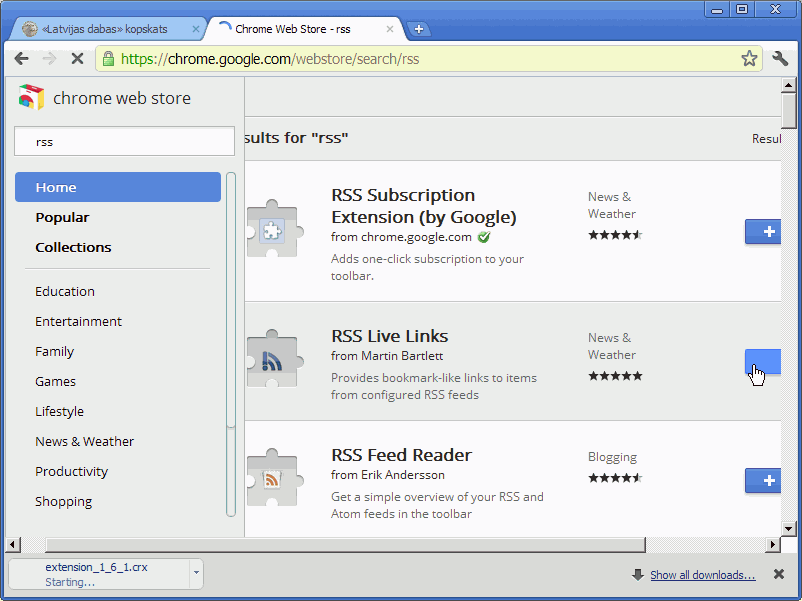Close the Chrome Web Store tab
Screen dimensions: 802x601
click(390, 29)
